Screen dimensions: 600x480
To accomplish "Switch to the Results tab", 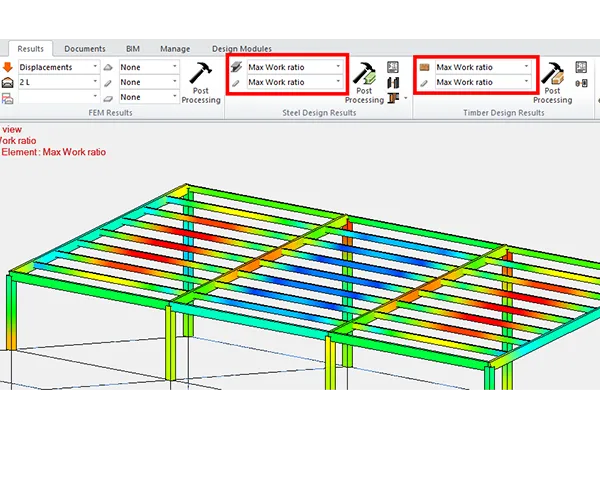I will coord(31,49).
